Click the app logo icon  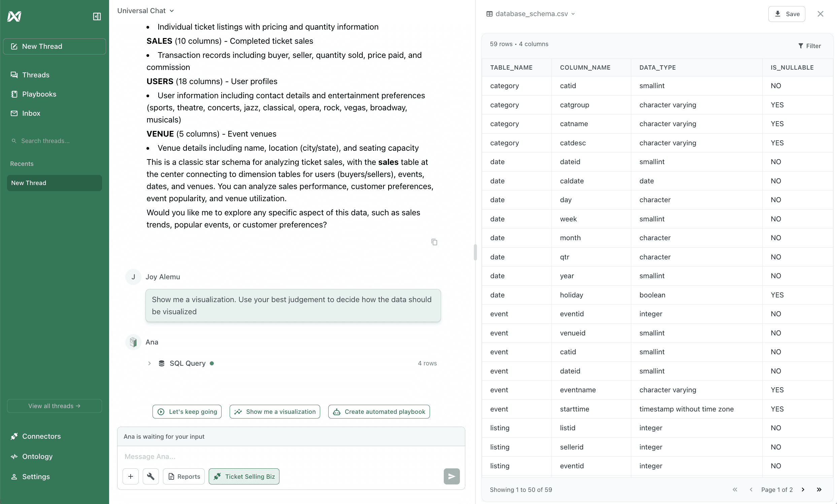tap(14, 16)
